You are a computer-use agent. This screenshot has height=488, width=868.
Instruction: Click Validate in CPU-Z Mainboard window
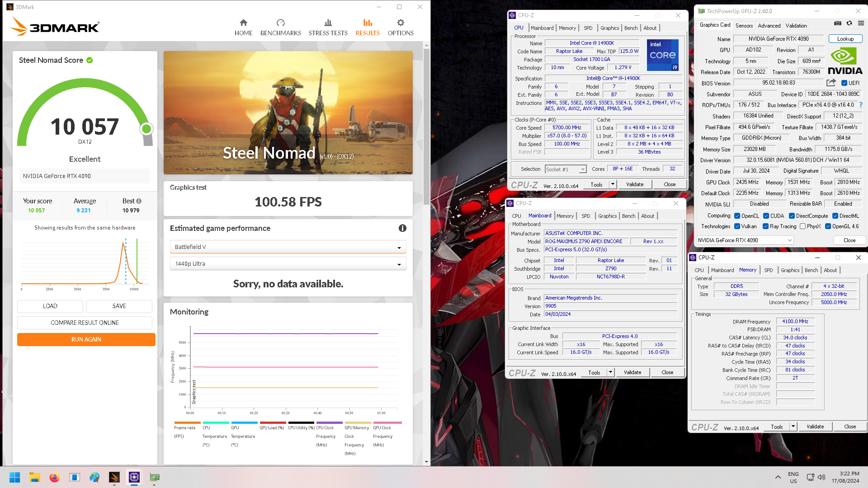[x=632, y=372]
